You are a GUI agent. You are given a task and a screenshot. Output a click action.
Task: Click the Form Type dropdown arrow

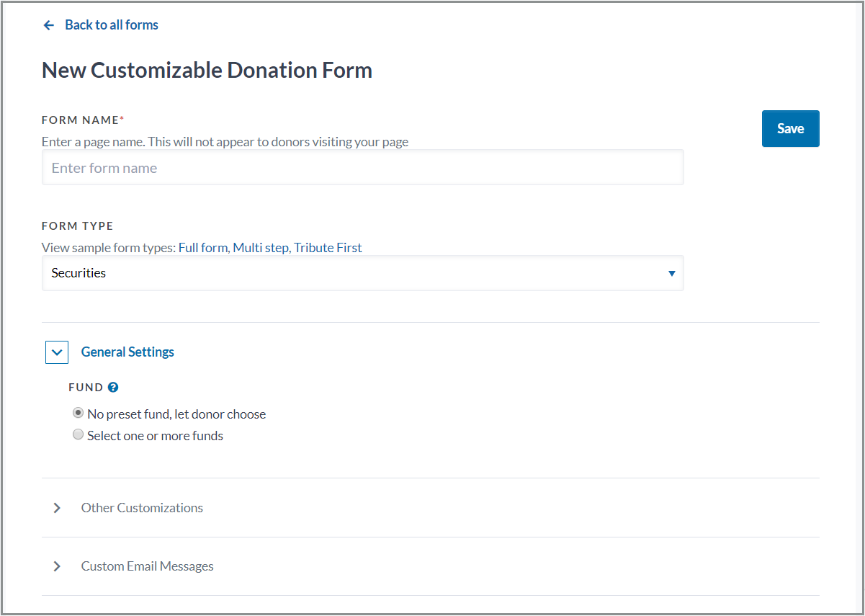(x=671, y=274)
